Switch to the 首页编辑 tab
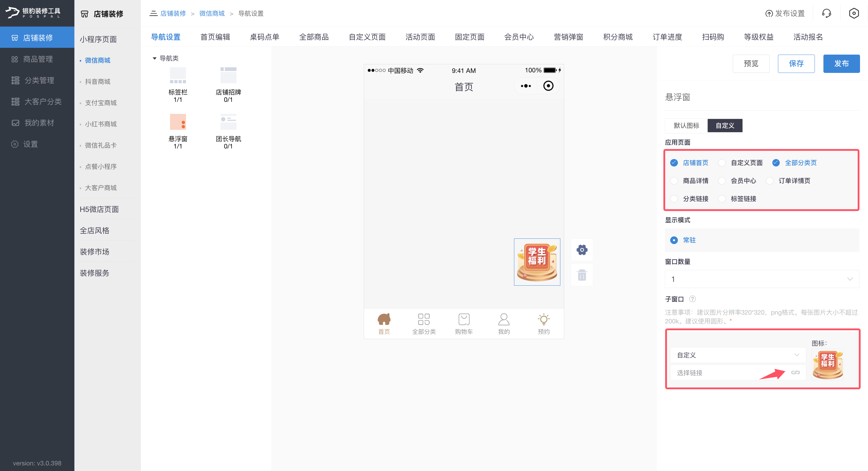Screen dimensions: 868x471 point(215,37)
